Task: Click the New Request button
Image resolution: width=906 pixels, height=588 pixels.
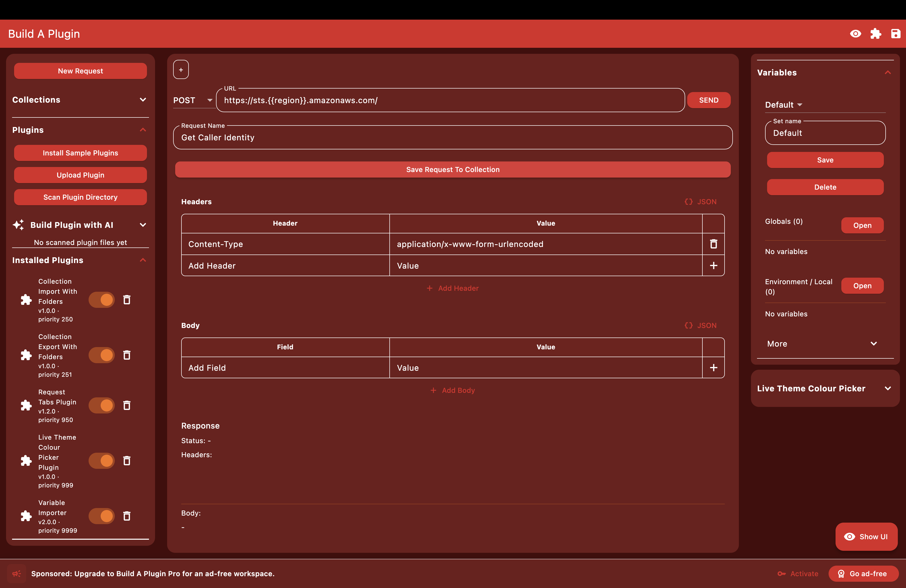Action: point(80,71)
